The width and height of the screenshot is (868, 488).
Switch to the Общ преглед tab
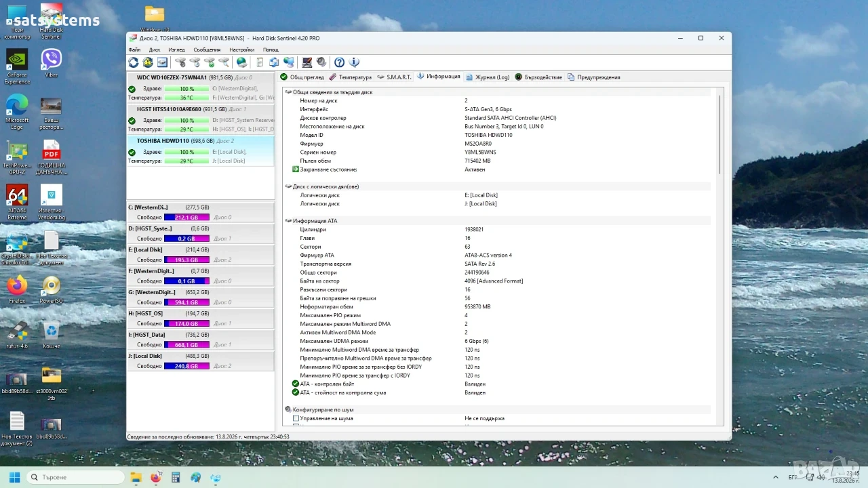pyautogui.click(x=302, y=77)
